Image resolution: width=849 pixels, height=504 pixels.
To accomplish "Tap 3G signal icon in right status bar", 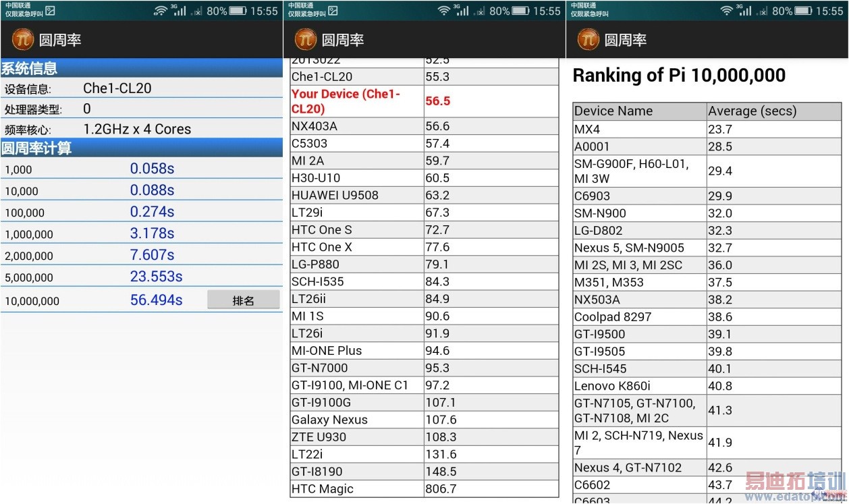I will pos(744,10).
